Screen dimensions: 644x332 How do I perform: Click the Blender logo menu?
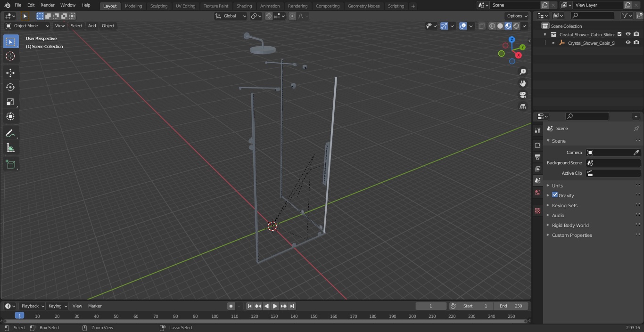pos(7,5)
